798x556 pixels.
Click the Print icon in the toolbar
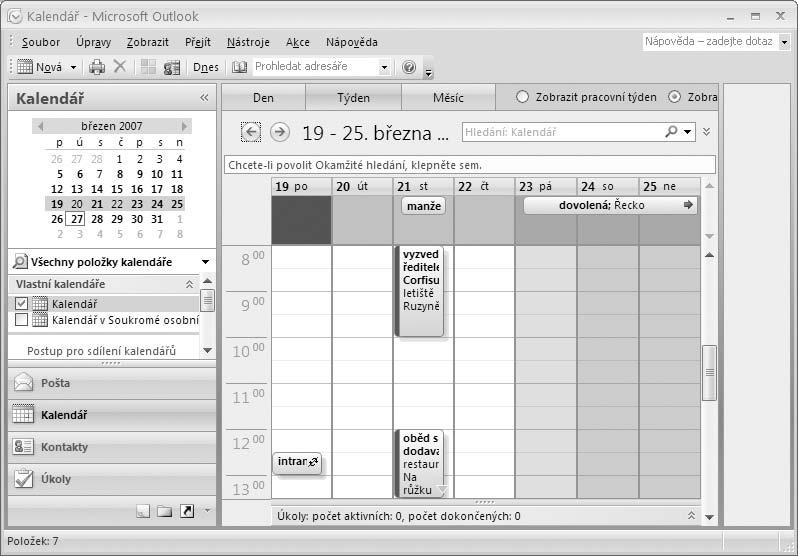97,67
